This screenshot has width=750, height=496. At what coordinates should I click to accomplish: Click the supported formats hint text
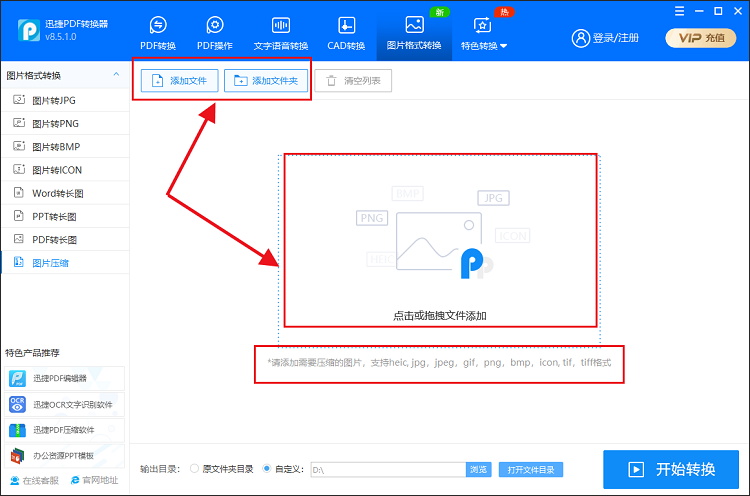coord(439,363)
